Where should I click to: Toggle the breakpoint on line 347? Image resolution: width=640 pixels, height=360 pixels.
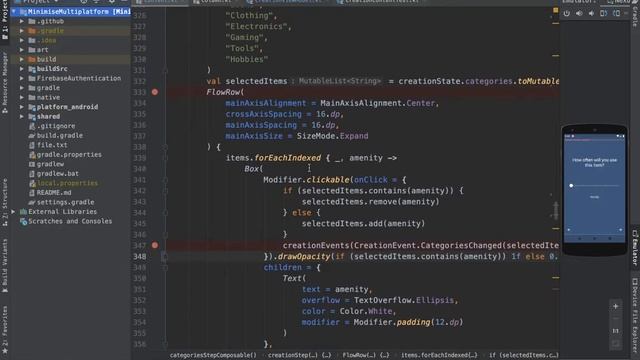[x=155, y=245]
